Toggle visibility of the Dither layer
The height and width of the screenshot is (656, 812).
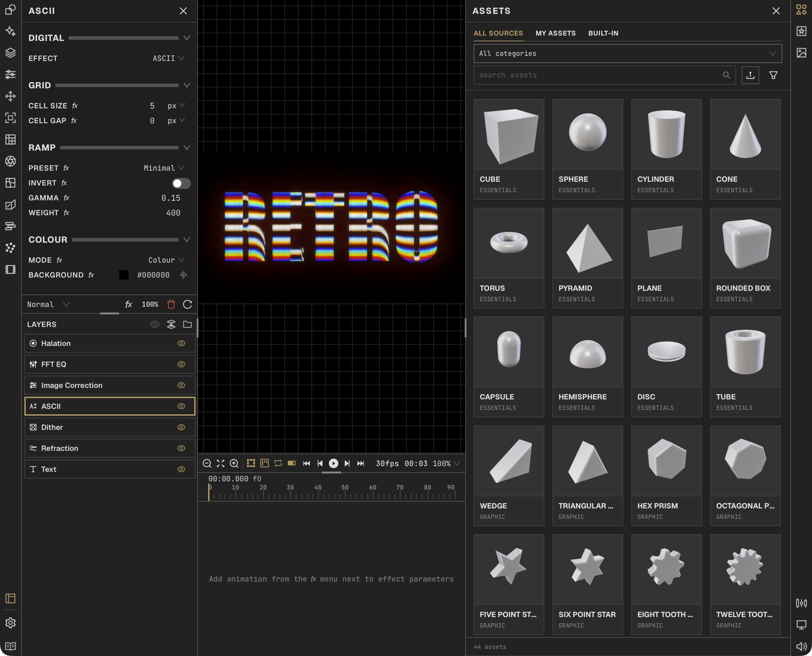click(181, 427)
